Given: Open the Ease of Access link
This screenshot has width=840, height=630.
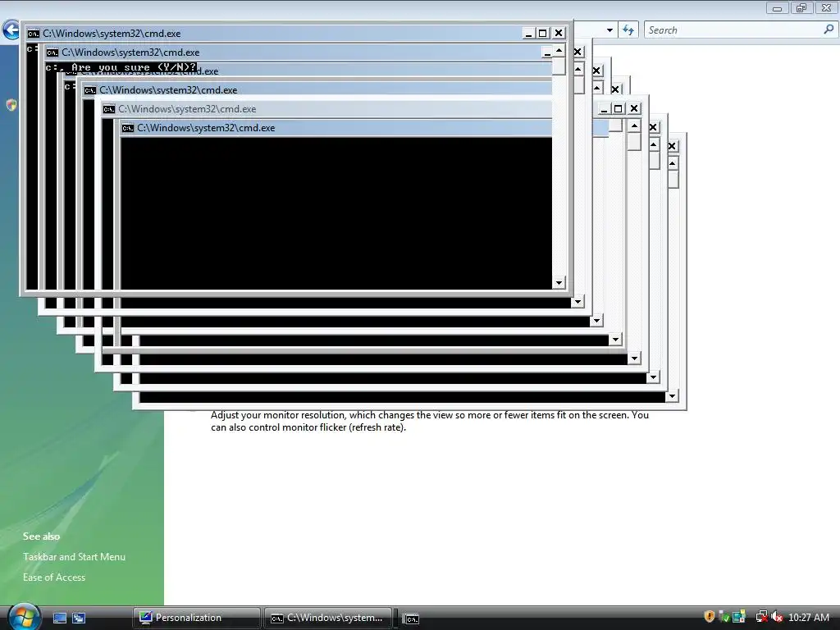Looking at the screenshot, I should tap(54, 577).
